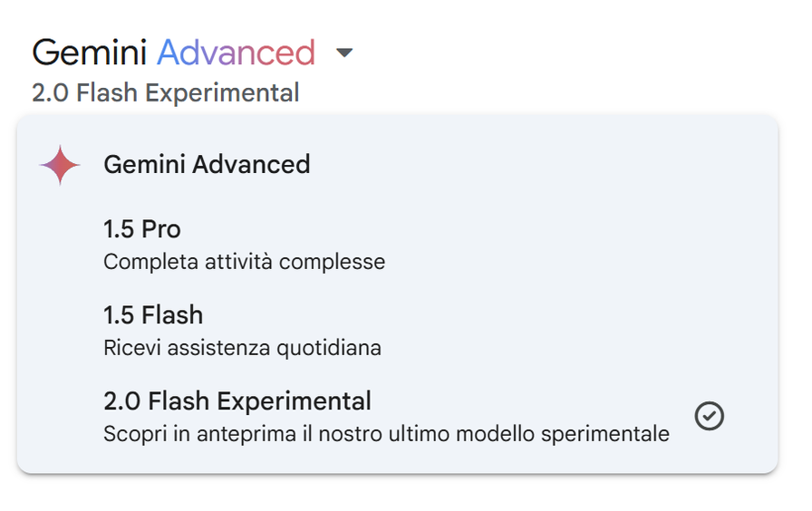Click the word "sperimentale" in the last description
Image resolution: width=812 pixels, height=511 pixels.
(604, 434)
